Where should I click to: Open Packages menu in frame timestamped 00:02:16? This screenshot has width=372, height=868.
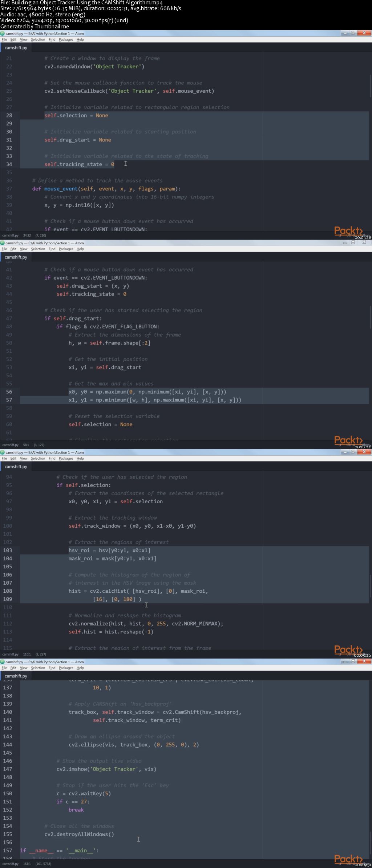tap(66, 249)
